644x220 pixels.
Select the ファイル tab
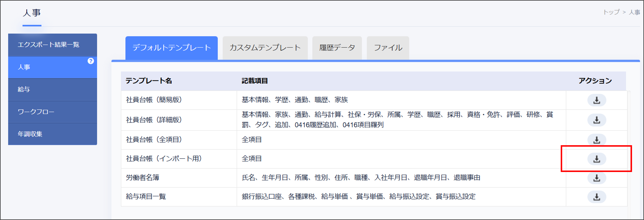(388, 48)
